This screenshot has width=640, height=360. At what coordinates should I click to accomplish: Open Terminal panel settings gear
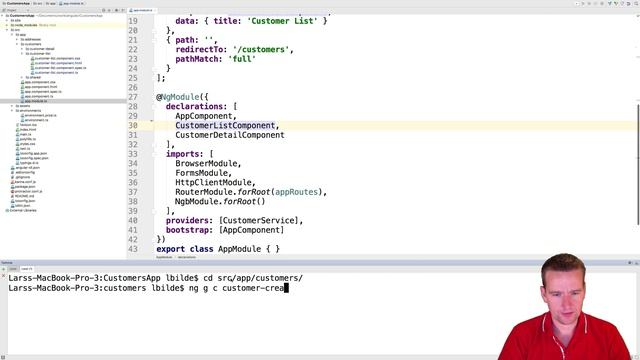pyautogui.click(x=630, y=262)
